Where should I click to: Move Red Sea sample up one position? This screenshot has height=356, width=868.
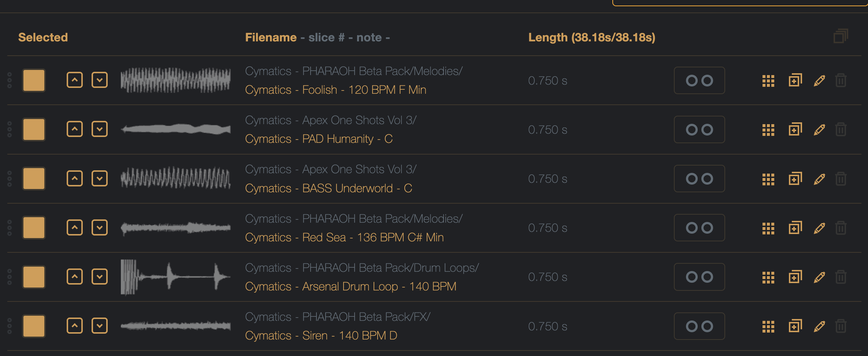pyautogui.click(x=75, y=227)
